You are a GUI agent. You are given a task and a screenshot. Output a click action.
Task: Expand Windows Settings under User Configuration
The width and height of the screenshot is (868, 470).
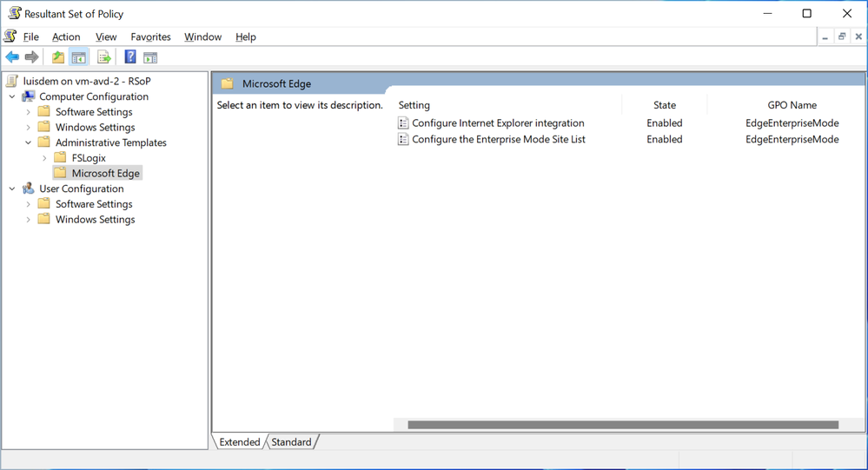(28, 219)
